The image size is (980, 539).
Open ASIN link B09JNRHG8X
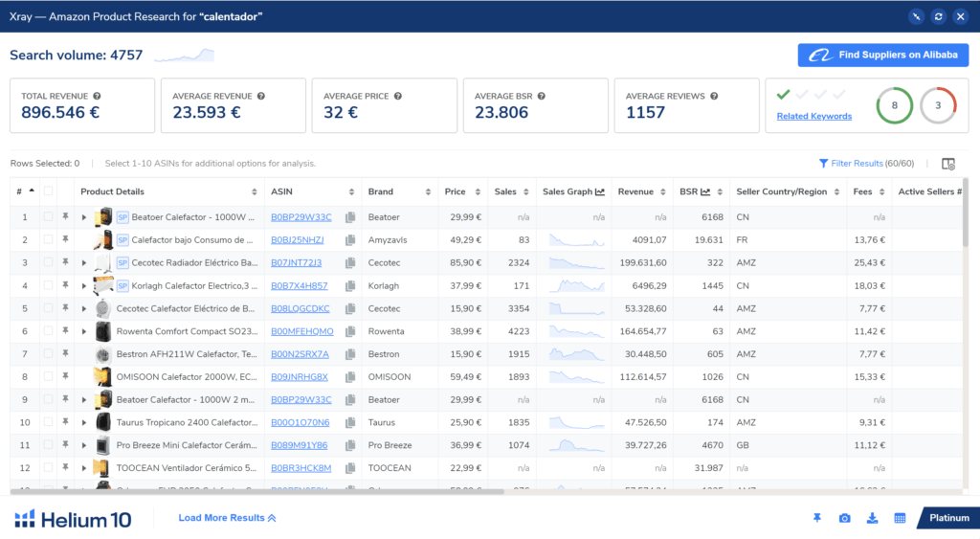(x=300, y=377)
